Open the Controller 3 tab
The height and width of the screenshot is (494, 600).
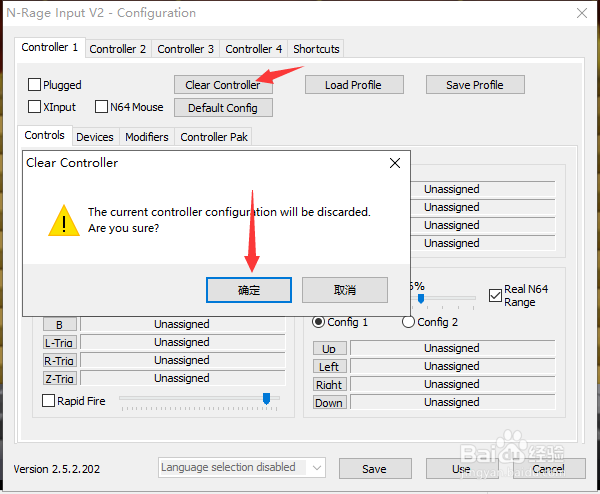coord(186,49)
